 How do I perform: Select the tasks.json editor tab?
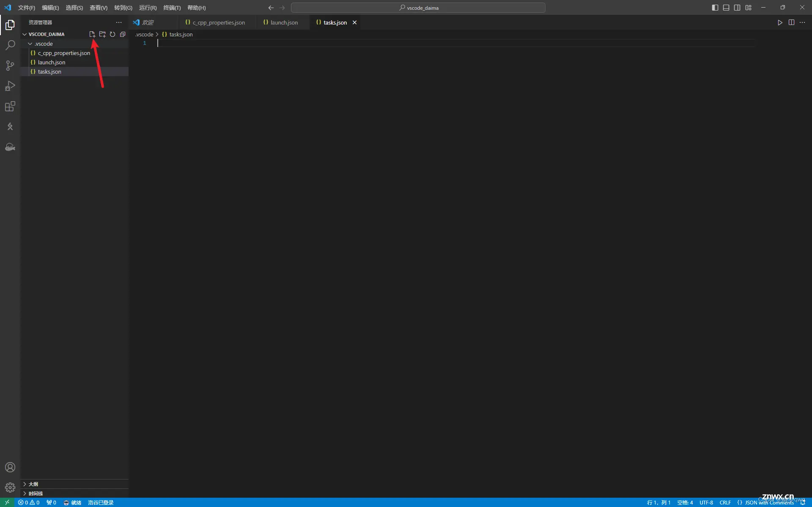point(335,22)
